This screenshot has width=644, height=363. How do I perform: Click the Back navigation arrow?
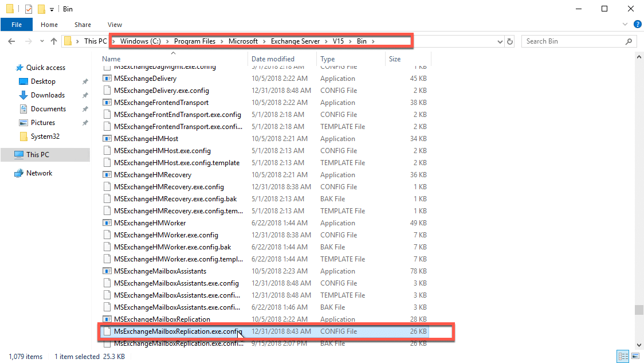click(11, 41)
